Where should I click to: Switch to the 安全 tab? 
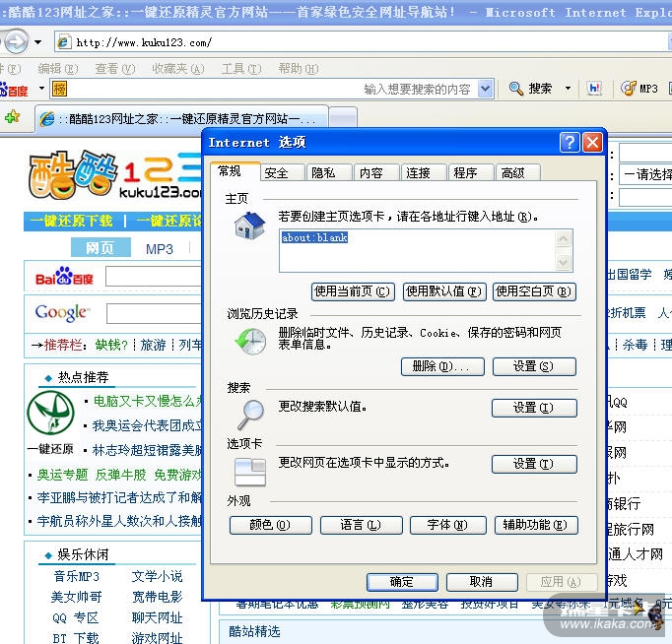click(x=283, y=172)
